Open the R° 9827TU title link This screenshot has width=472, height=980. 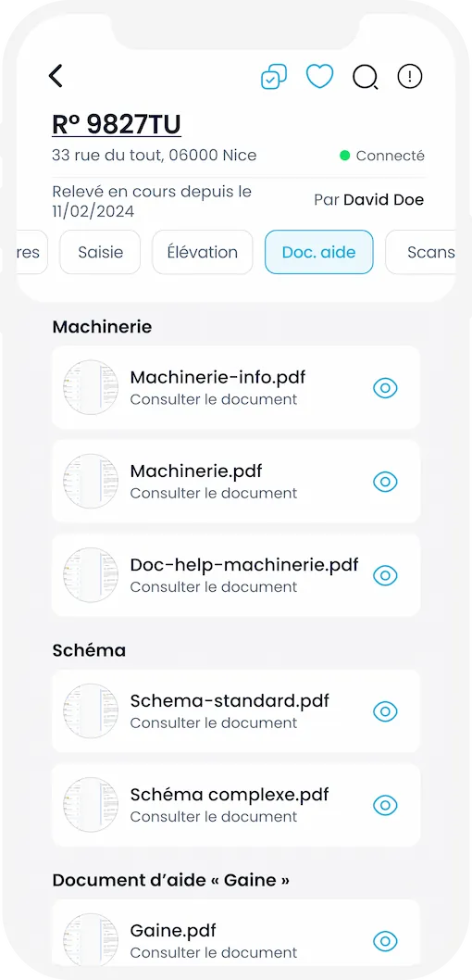point(116,124)
